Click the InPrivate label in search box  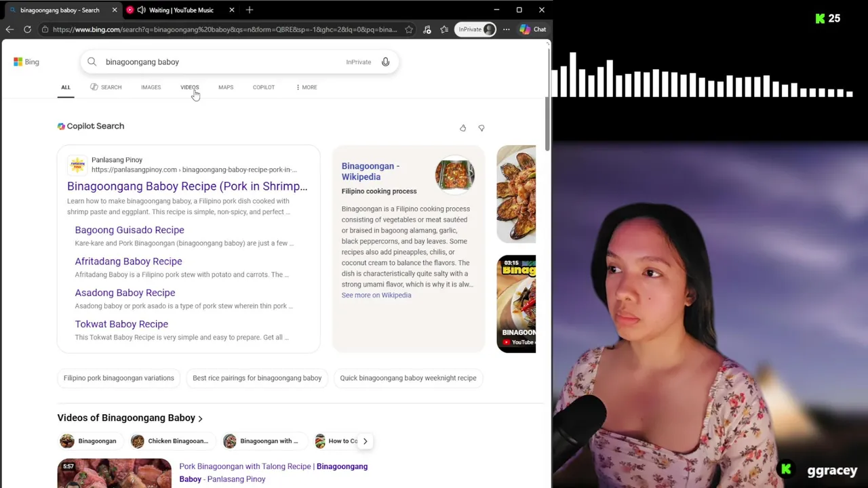(359, 62)
